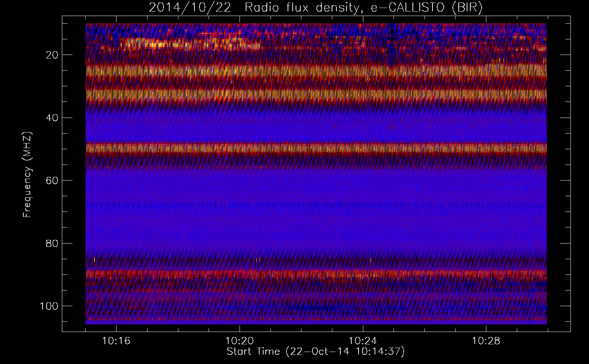Screen dimensions: 589x364
Task: Click the 'Start Time (22-Oct-14 10:14:37)' axis label
Action: (316, 352)
